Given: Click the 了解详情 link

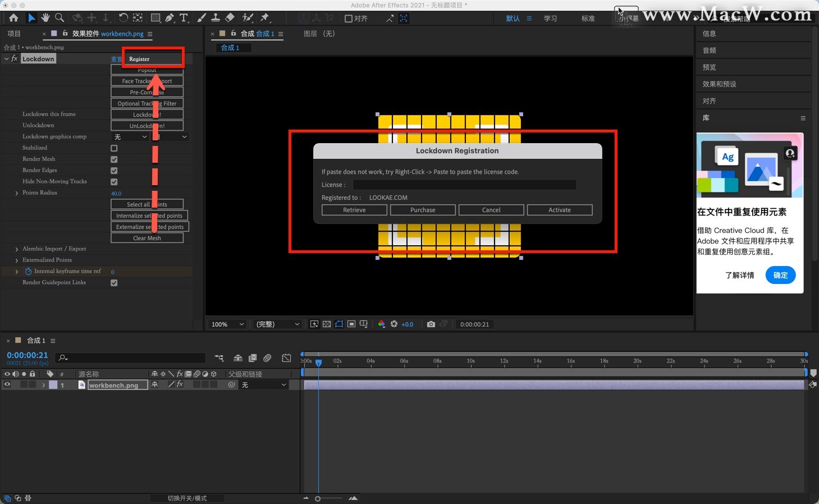Looking at the screenshot, I should [739, 275].
